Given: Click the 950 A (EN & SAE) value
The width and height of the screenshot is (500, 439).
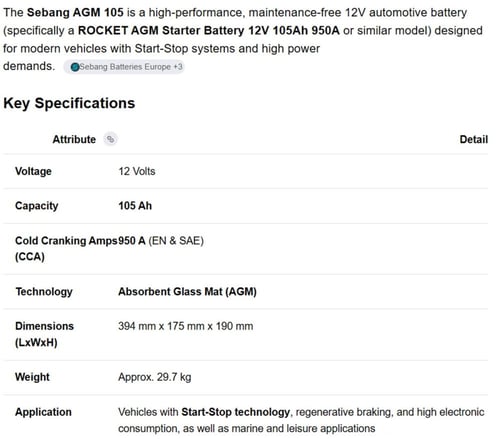Looking at the screenshot, I should pos(161,241).
